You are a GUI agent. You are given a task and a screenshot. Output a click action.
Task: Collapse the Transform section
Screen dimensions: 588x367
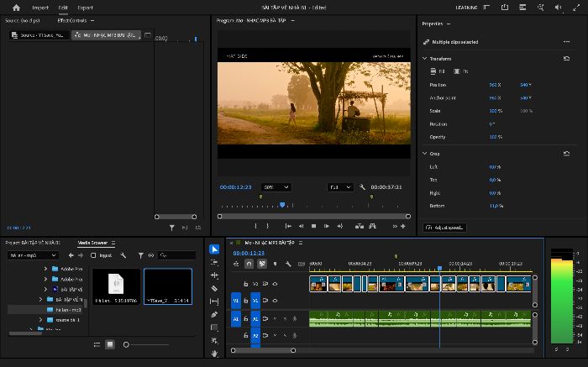click(x=424, y=59)
